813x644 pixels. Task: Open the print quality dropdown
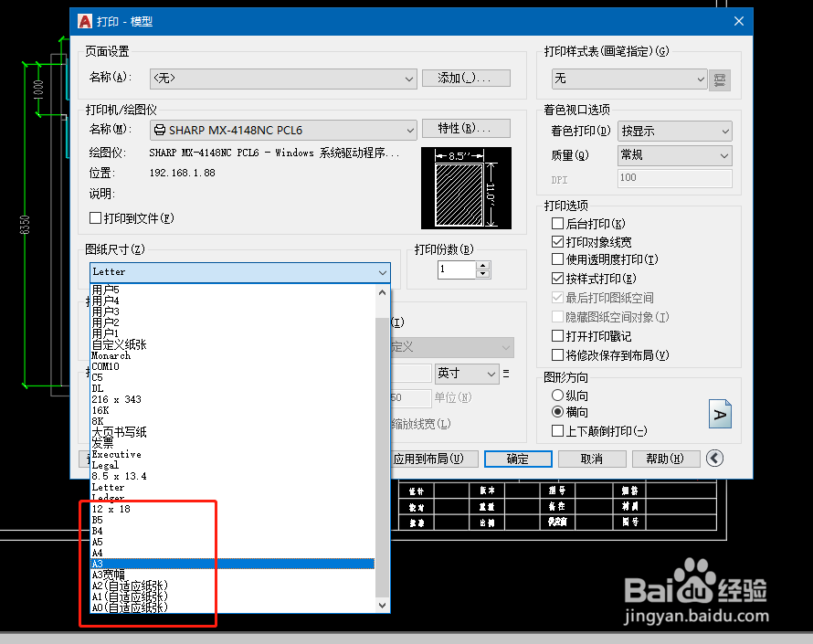(674, 155)
